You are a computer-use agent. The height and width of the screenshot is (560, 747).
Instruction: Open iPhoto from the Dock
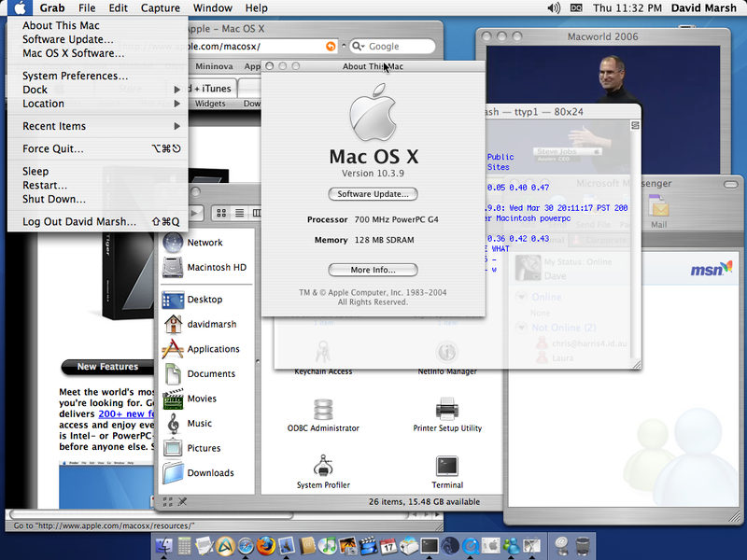point(347,546)
